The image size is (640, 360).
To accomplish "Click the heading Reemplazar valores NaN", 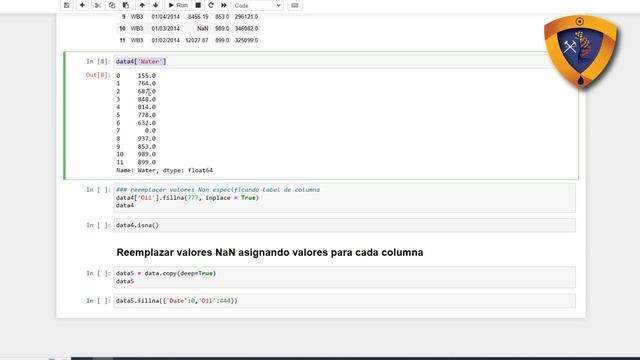I will pos(269,253).
